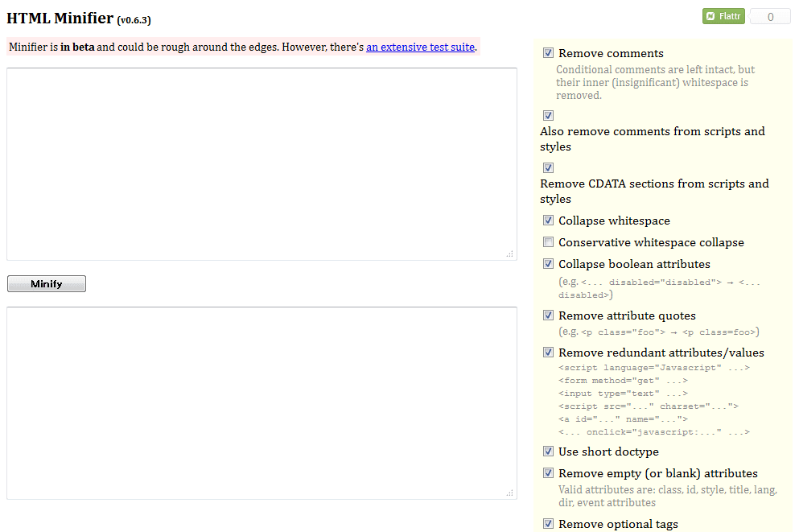The width and height of the screenshot is (799, 532).
Task: Grab the resize handle of the input textarea
Action: pyautogui.click(x=510, y=254)
